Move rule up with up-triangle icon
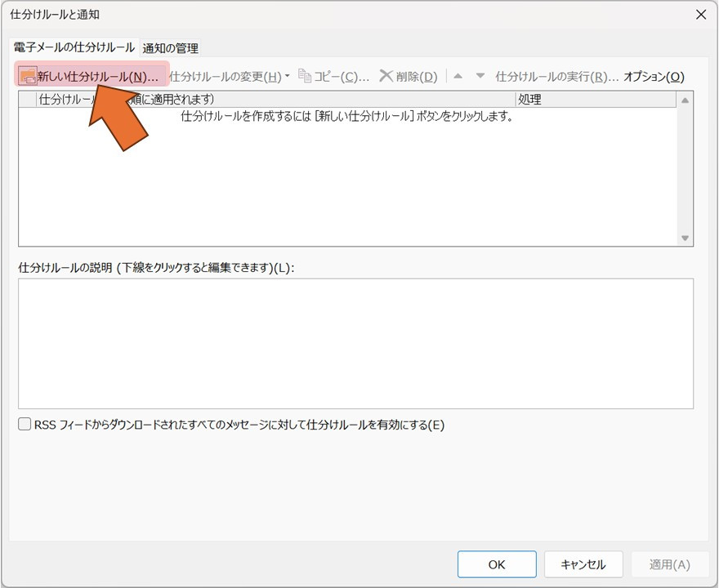719x588 pixels. click(458, 76)
